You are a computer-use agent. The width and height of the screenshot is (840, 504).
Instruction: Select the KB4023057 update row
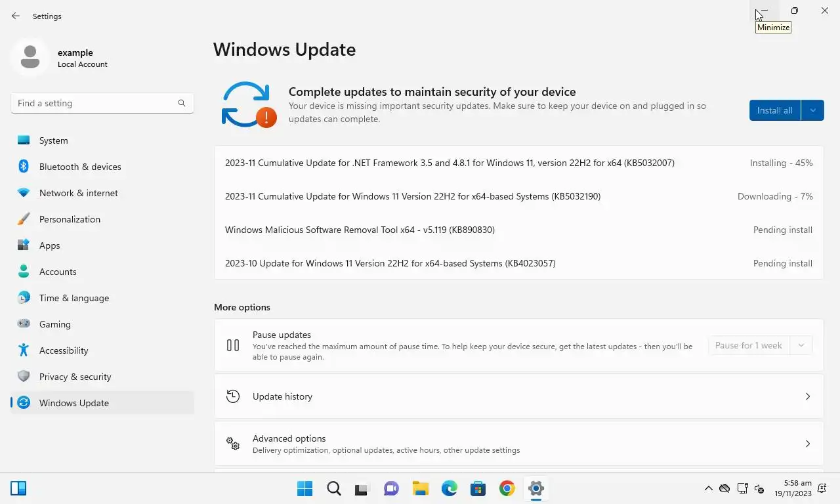coord(518,263)
